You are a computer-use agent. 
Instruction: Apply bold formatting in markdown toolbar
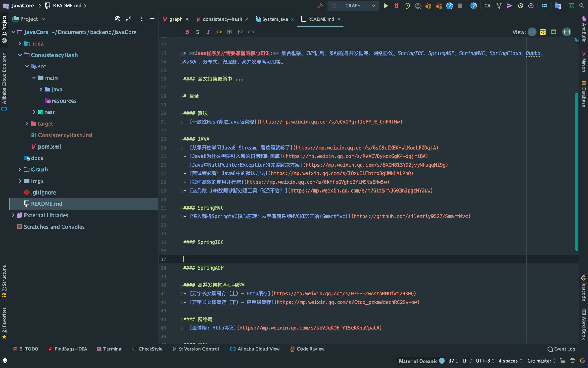point(187,32)
